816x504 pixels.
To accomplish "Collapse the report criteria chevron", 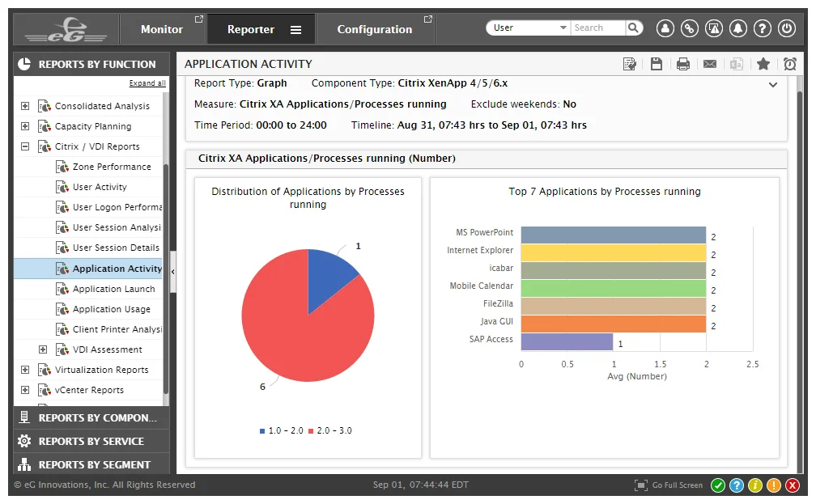I will click(773, 85).
